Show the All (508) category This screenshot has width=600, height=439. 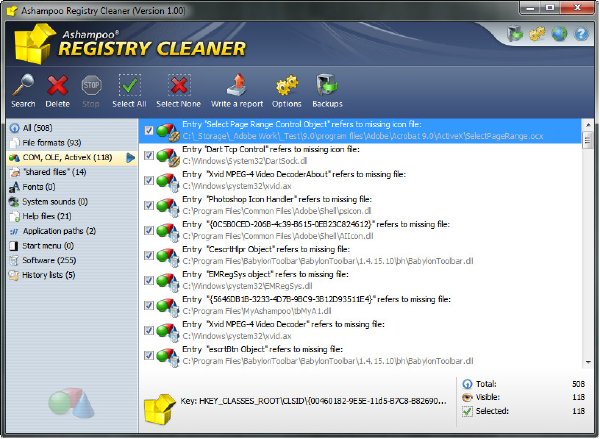click(72, 128)
